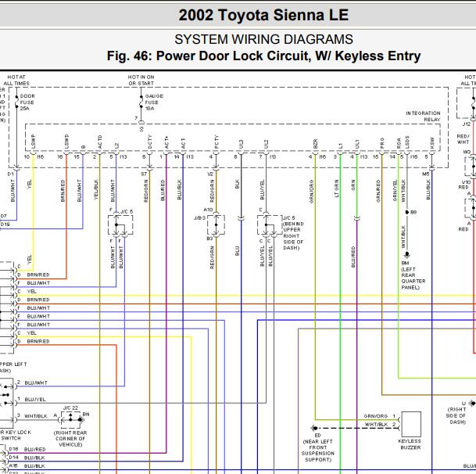Select the BZR relay pin label
This screenshot has height=474, width=476.
point(316,144)
